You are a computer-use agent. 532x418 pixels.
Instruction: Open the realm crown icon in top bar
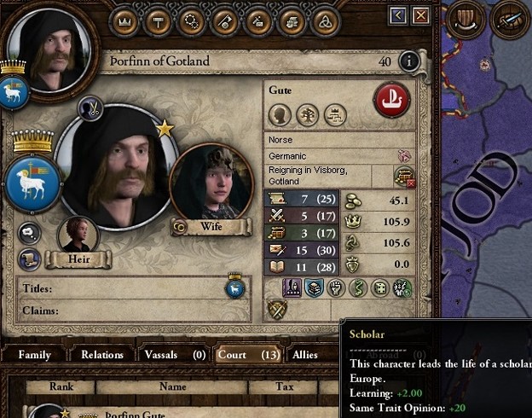pyautogui.click(x=124, y=22)
